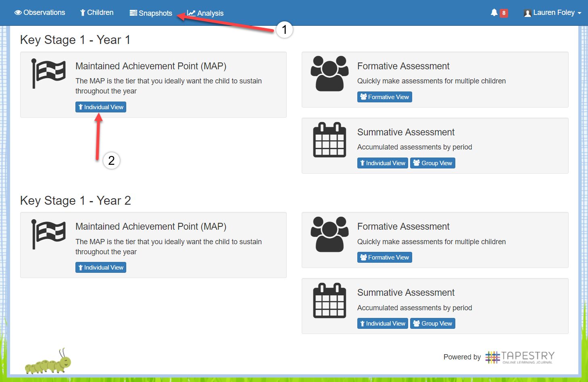
Task: Click the Year 2 Summative calendar icon
Action: 329,300
